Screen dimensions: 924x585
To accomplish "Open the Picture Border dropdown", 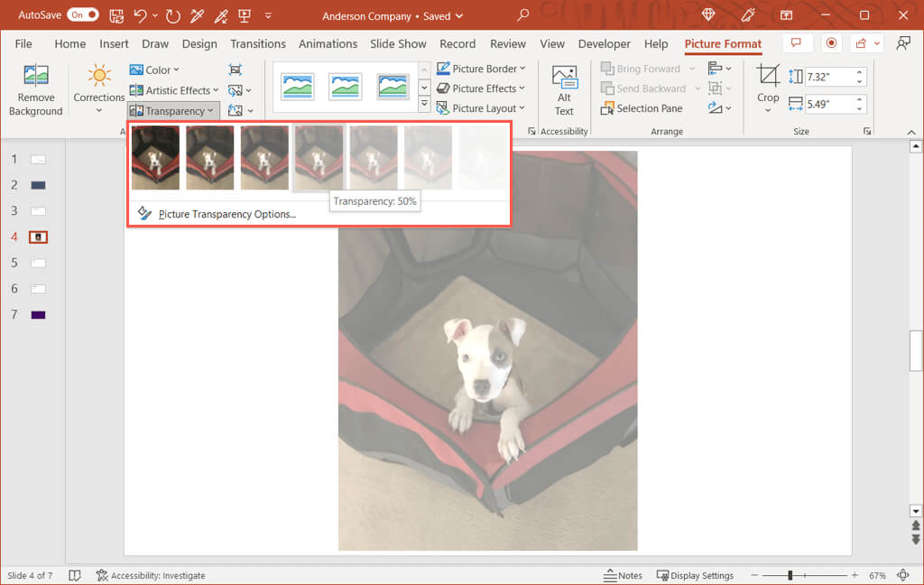I will 481,69.
